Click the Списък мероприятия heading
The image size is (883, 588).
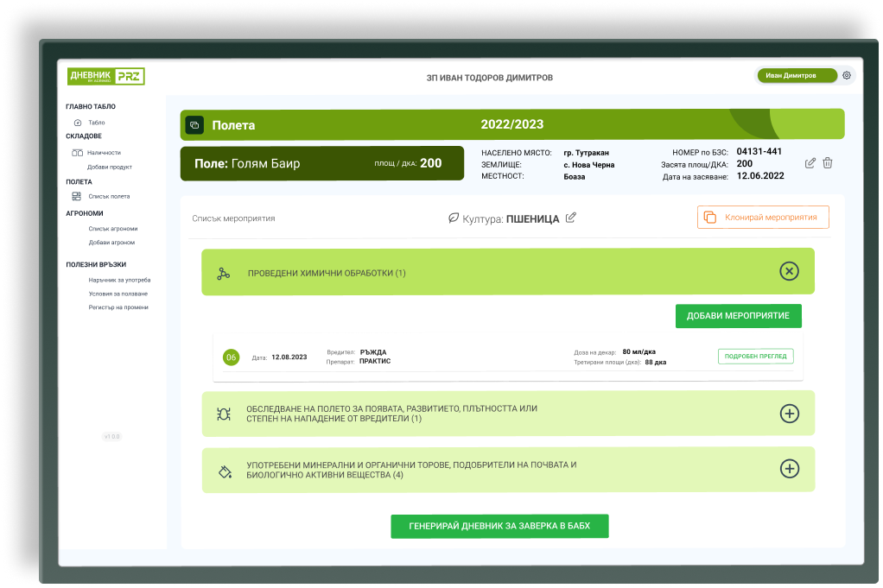233,218
